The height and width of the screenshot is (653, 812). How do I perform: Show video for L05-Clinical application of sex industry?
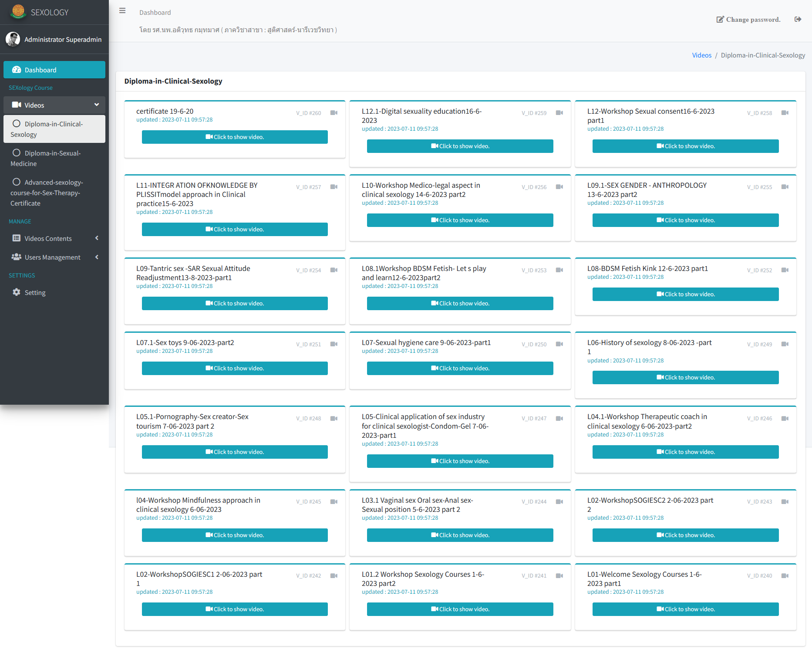pyautogui.click(x=460, y=461)
